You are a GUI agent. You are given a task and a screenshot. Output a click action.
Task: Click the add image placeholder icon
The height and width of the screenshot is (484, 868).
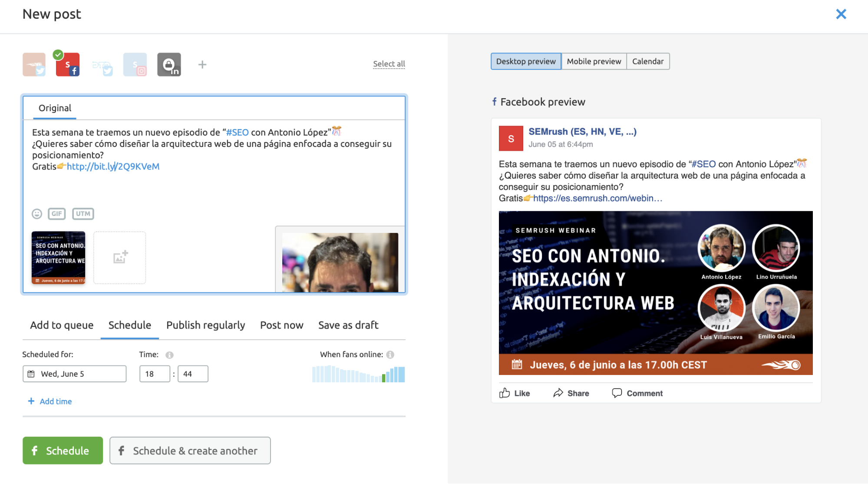(x=119, y=258)
